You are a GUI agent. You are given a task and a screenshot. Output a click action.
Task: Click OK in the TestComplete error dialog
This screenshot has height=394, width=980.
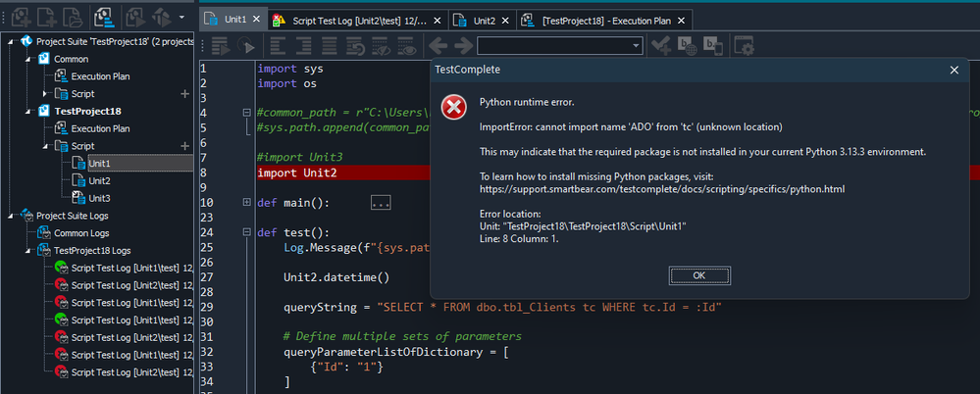pyautogui.click(x=697, y=275)
